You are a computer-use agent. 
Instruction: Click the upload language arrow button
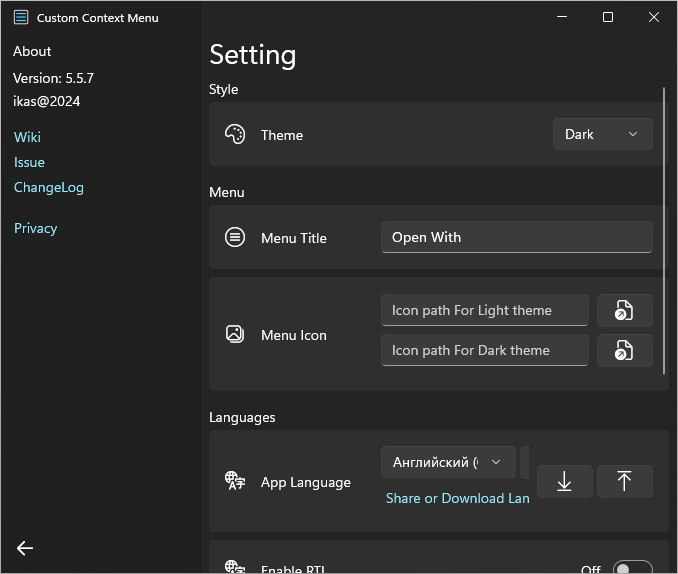point(624,481)
